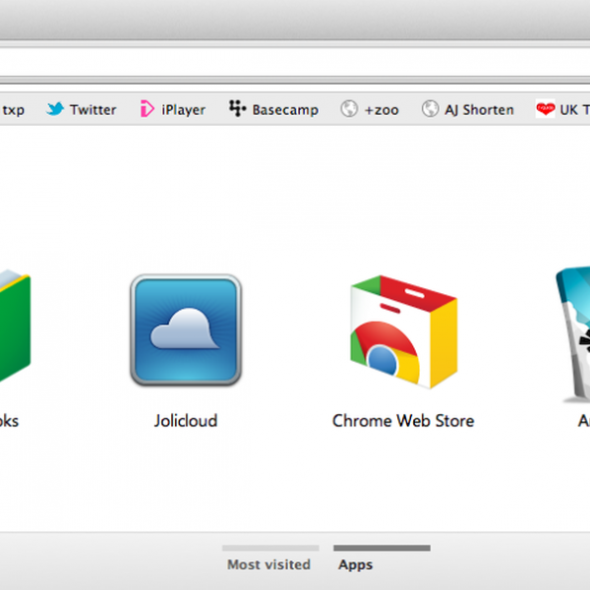
Task: Click the iPlayer bookmark text
Action: tap(183, 110)
